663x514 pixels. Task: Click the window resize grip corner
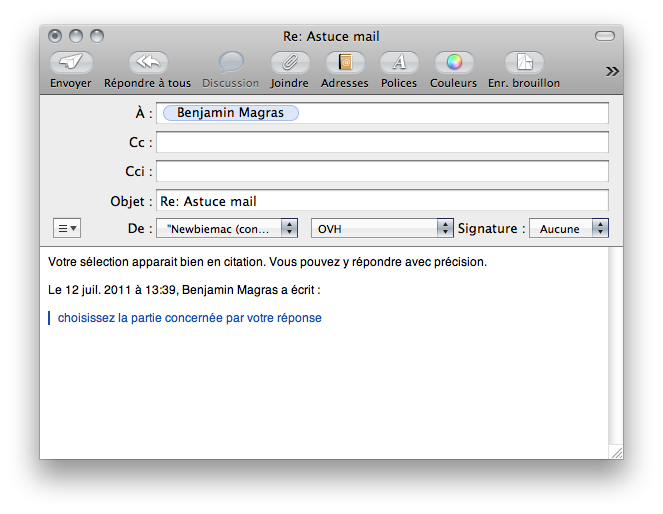[x=617, y=453]
